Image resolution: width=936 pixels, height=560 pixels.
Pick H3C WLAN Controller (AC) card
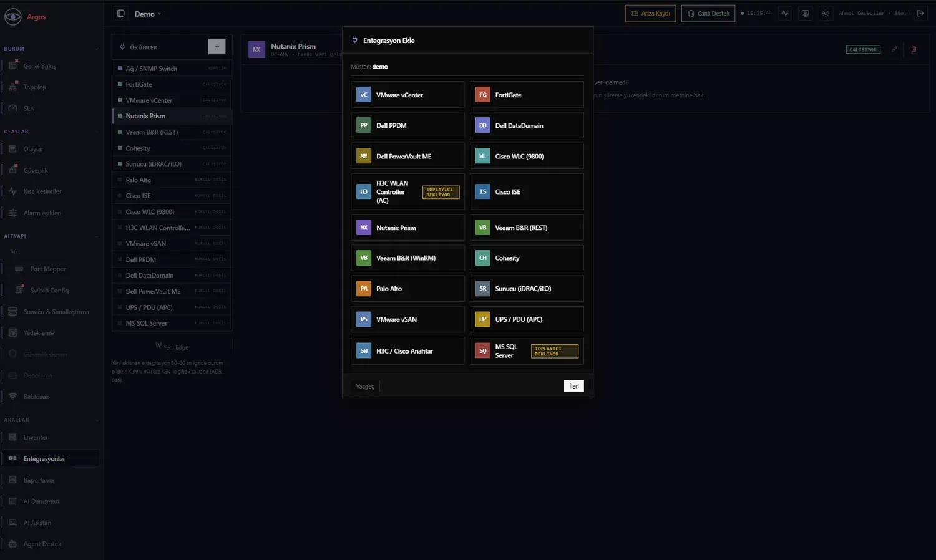pos(407,191)
